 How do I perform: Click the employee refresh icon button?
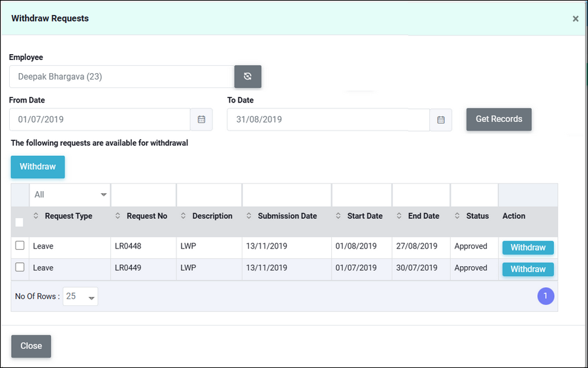click(x=248, y=76)
